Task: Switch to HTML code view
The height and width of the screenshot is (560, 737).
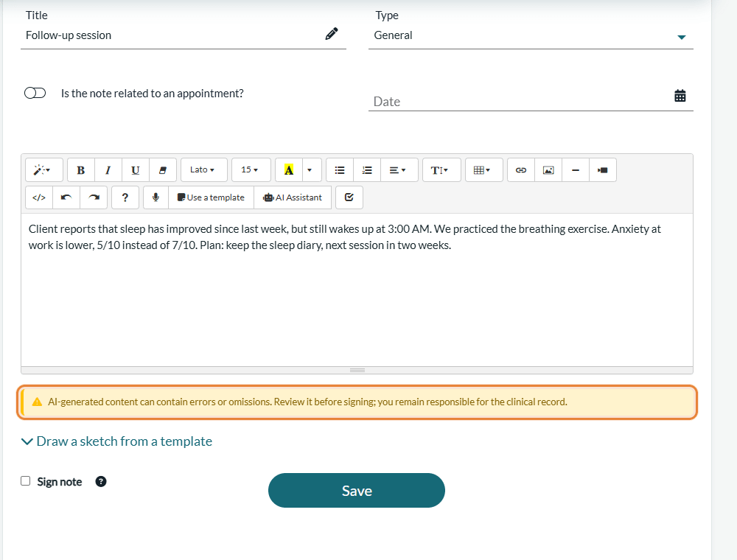Action: click(x=39, y=197)
